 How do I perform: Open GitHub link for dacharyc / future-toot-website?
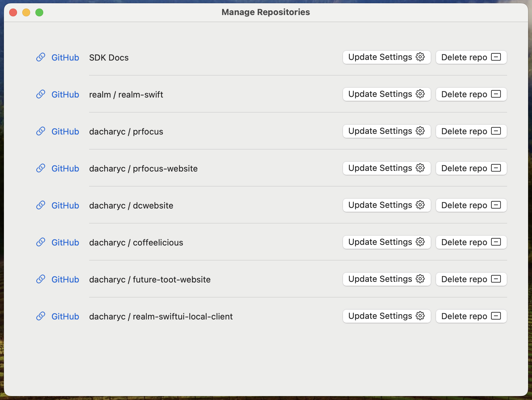point(65,280)
